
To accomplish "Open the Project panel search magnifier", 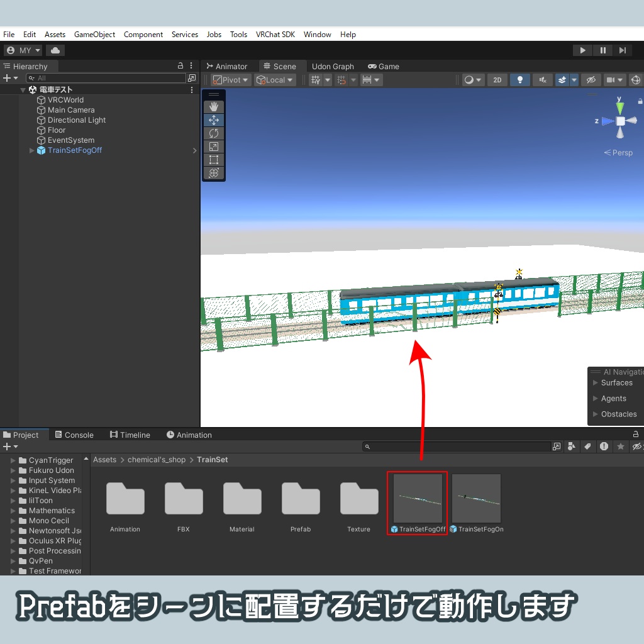I will pyautogui.click(x=367, y=447).
